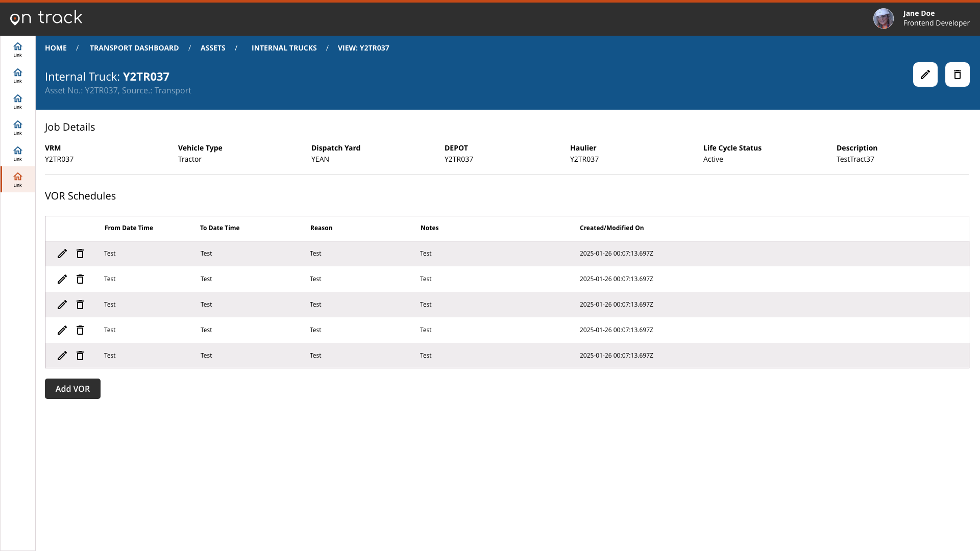Delete the third VOR schedule entry
980x551 pixels.
point(80,305)
